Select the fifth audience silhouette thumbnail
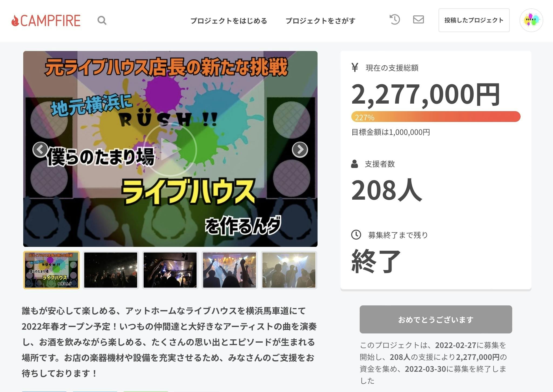The image size is (553, 392). [x=289, y=270]
